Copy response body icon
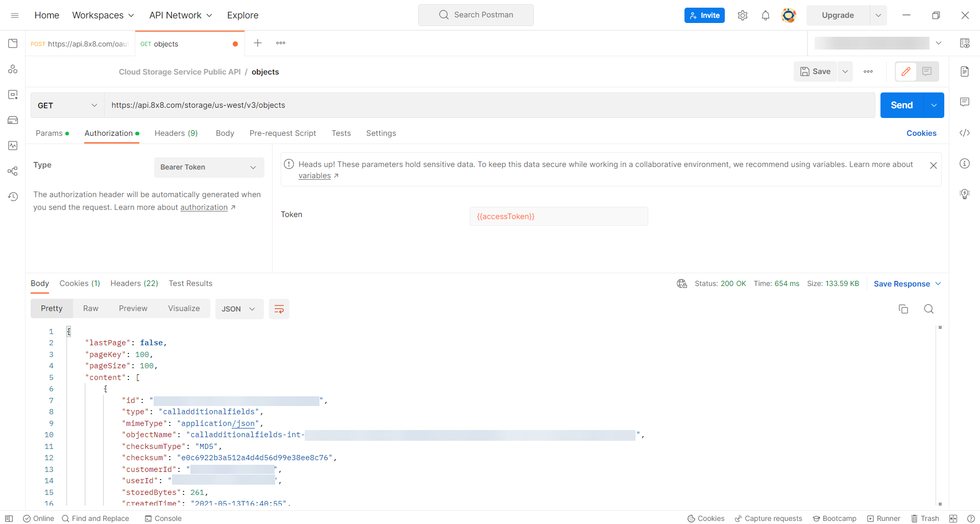This screenshot has height=524, width=980. (903, 309)
